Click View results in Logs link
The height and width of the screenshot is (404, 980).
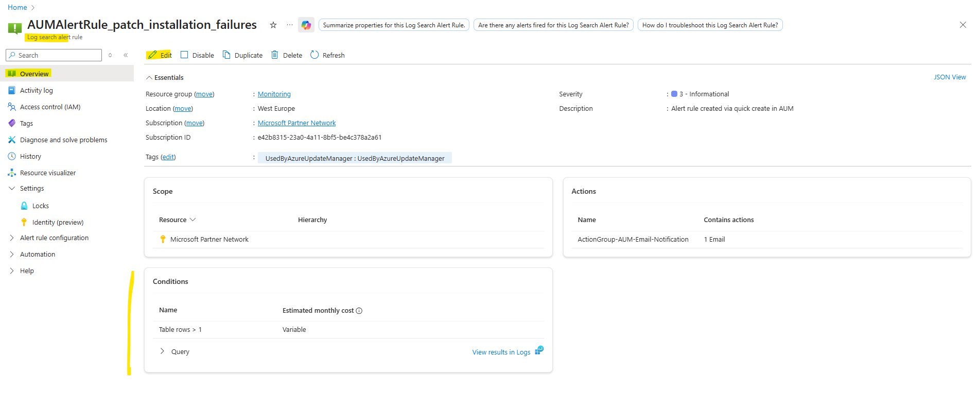point(501,352)
